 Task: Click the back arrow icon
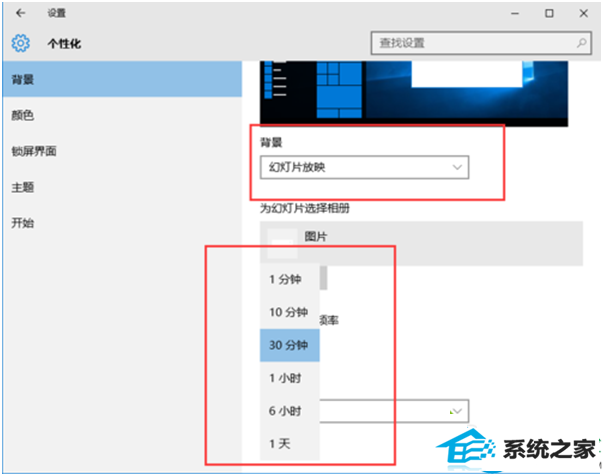click(x=20, y=13)
